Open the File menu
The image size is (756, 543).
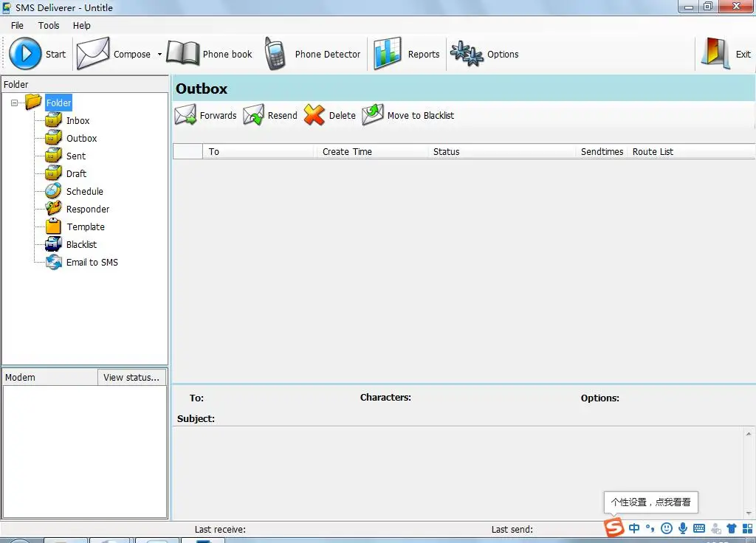(17, 25)
